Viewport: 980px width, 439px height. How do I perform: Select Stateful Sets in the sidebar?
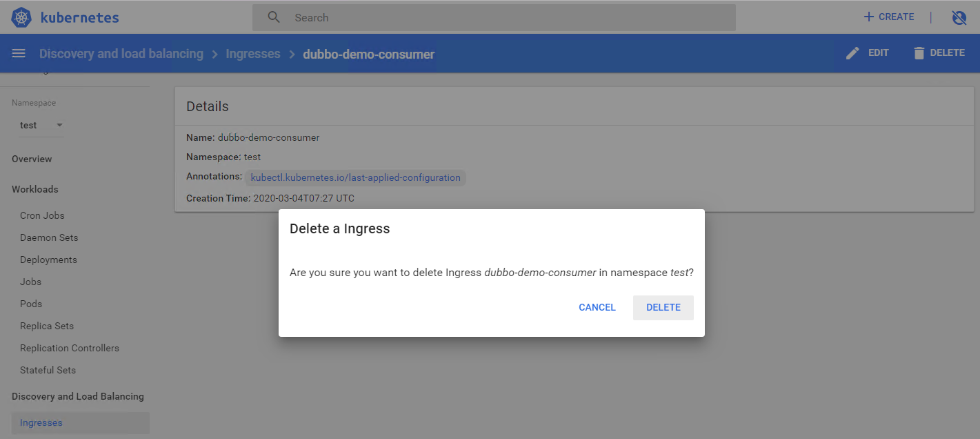click(48, 370)
